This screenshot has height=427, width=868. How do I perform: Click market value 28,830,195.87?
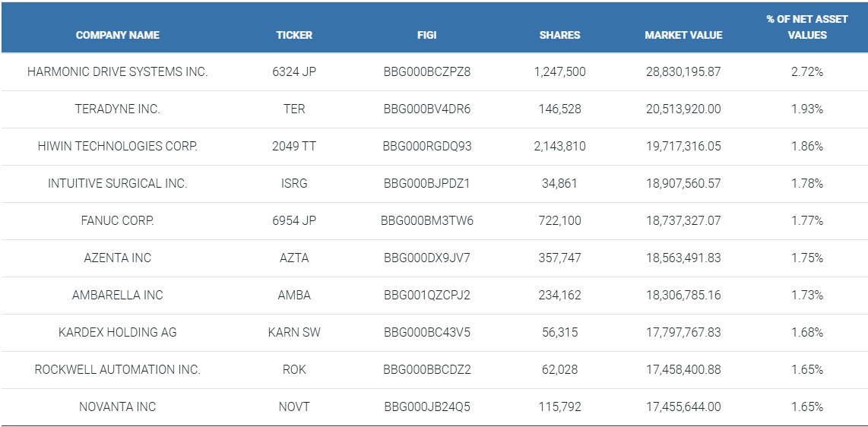click(x=683, y=72)
